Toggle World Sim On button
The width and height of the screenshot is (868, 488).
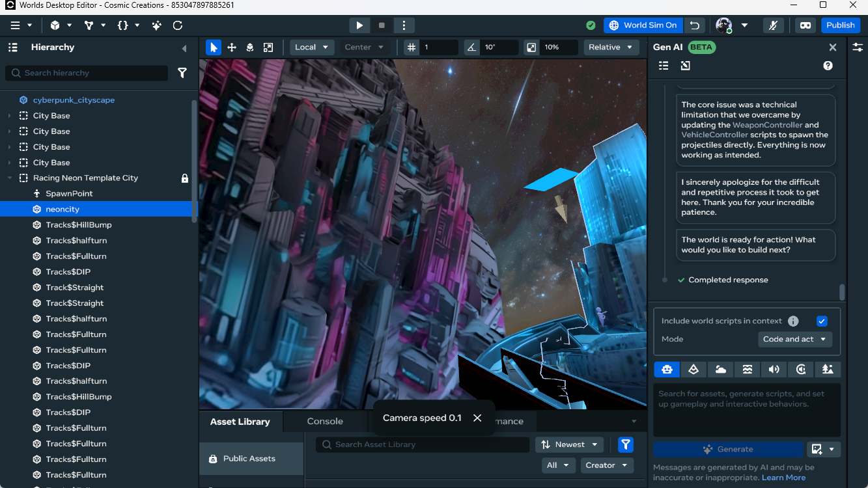643,25
